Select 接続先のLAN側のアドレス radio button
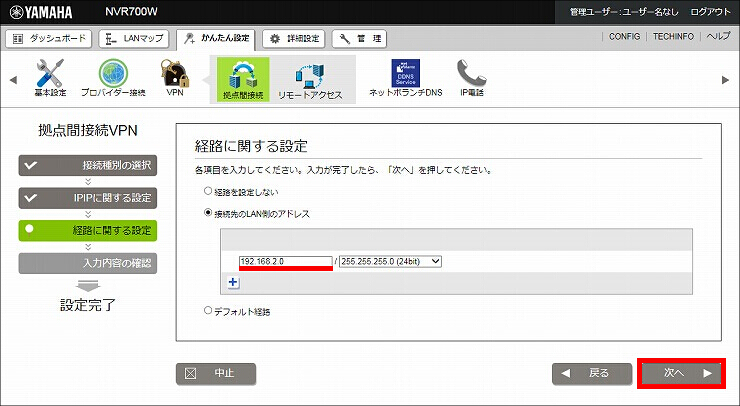The width and height of the screenshot is (740, 406). pos(208,213)
